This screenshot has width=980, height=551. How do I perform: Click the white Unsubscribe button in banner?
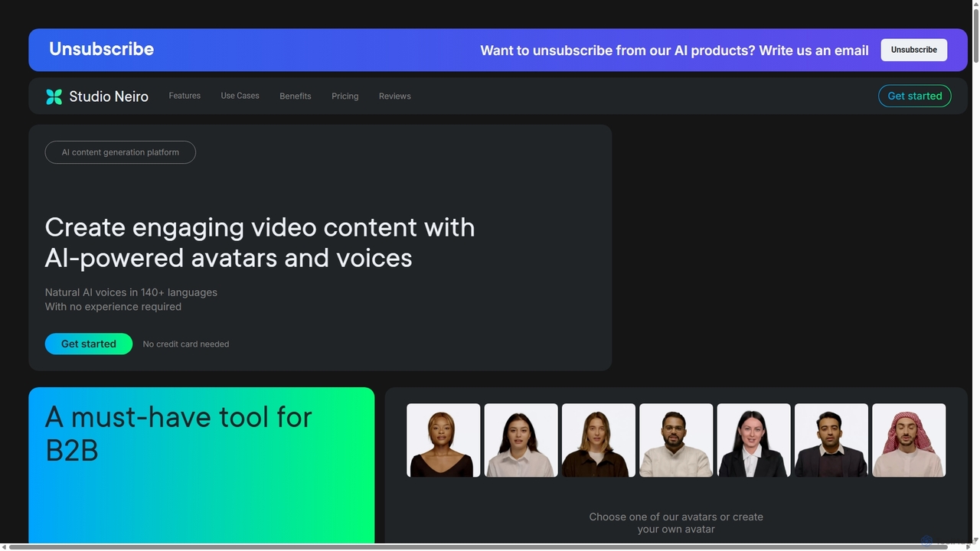913,50
